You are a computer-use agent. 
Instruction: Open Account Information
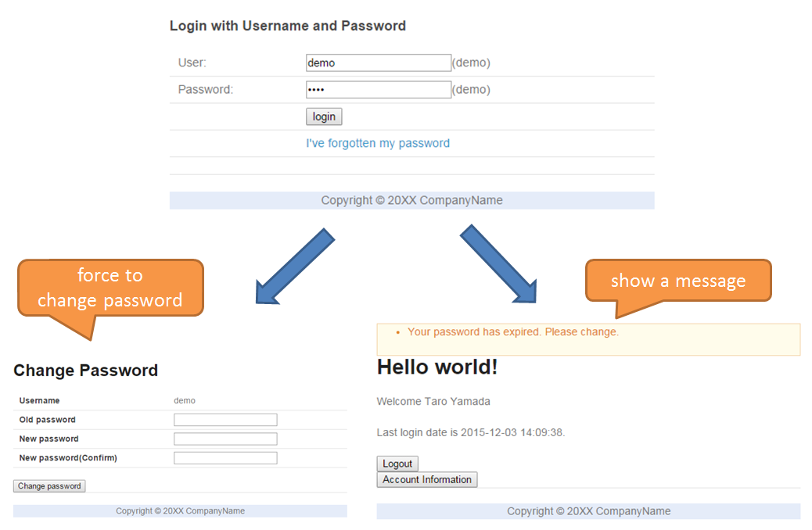click(427, 479)
